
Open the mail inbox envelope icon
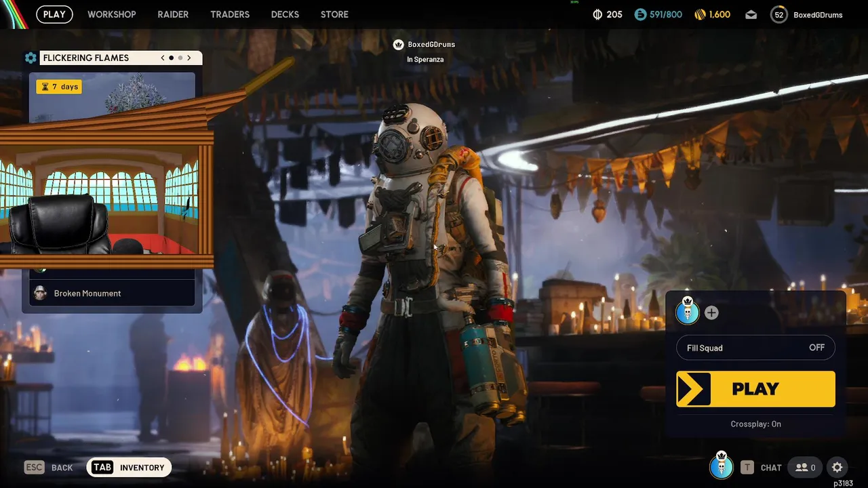pos(751,14)
